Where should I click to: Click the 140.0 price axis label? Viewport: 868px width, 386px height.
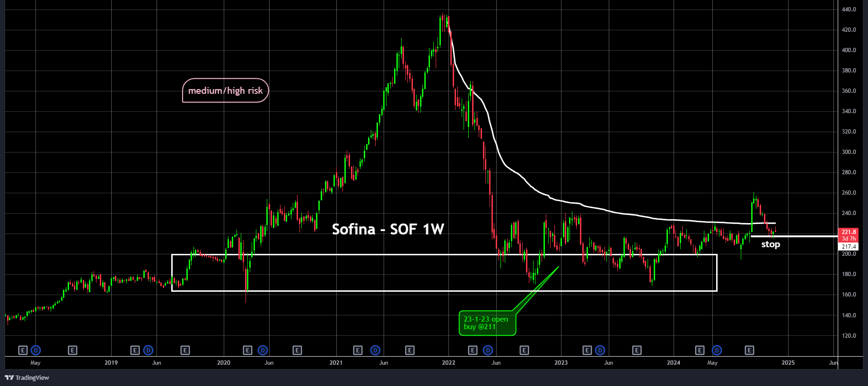pyautogui.click(x=849, y=315)
